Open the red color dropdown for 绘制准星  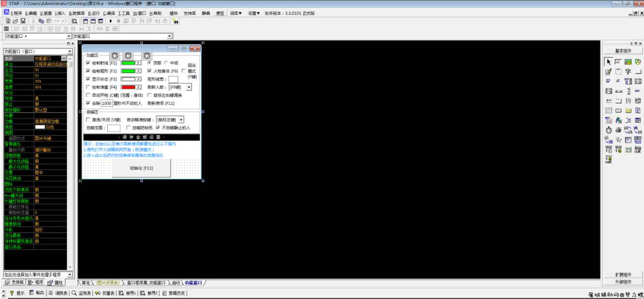tap(138, 87)
